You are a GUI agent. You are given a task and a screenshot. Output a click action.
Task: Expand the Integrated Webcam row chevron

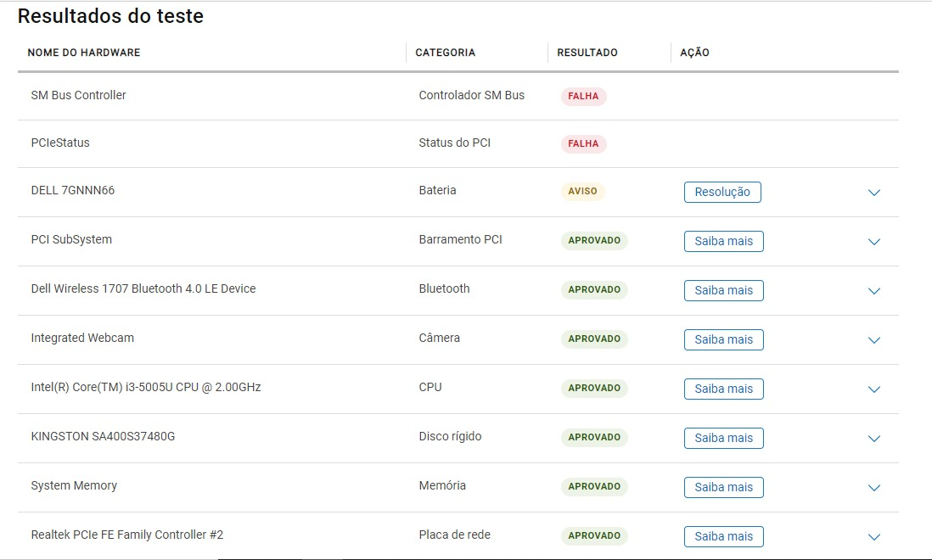873,340
